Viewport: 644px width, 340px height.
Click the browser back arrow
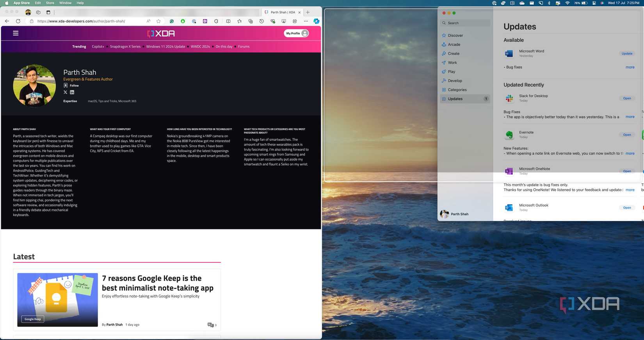(7, 21)
